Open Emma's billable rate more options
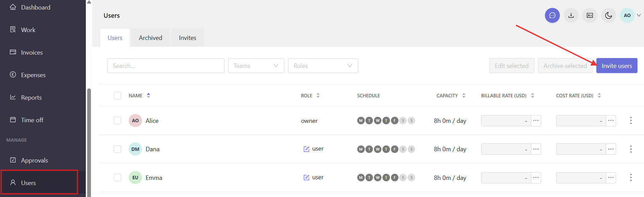This screenshot has width=644, height=197. tap(536, 178)
